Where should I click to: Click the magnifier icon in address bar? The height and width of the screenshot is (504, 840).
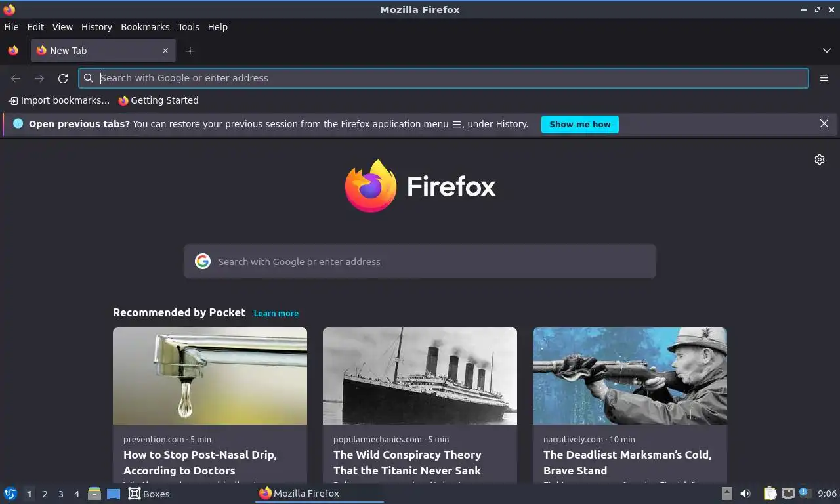click(x=89, y=78)
